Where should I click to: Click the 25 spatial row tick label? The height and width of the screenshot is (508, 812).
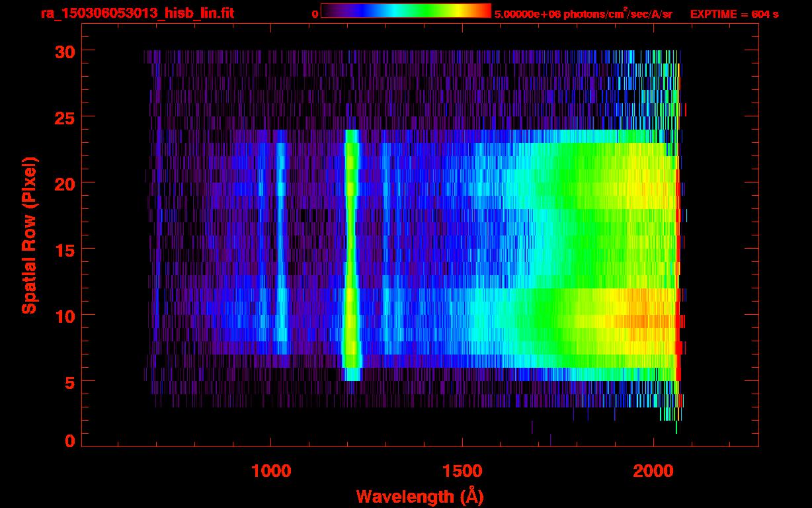point(64,117)
